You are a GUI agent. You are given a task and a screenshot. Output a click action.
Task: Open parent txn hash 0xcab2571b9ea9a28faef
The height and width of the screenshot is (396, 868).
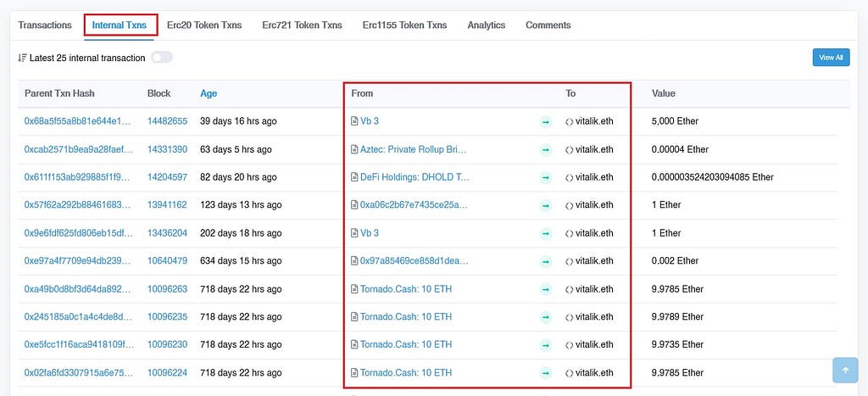click(x=77, y=149)
